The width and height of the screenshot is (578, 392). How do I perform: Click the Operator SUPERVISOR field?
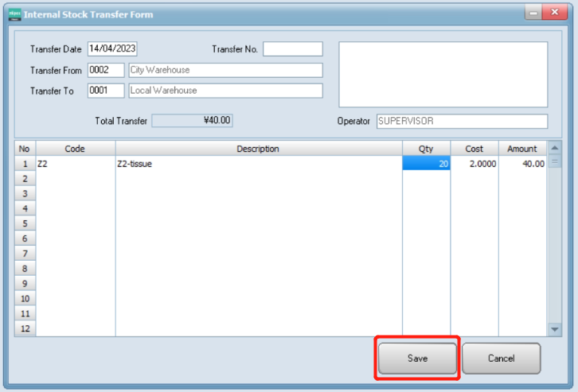point(461,121)
